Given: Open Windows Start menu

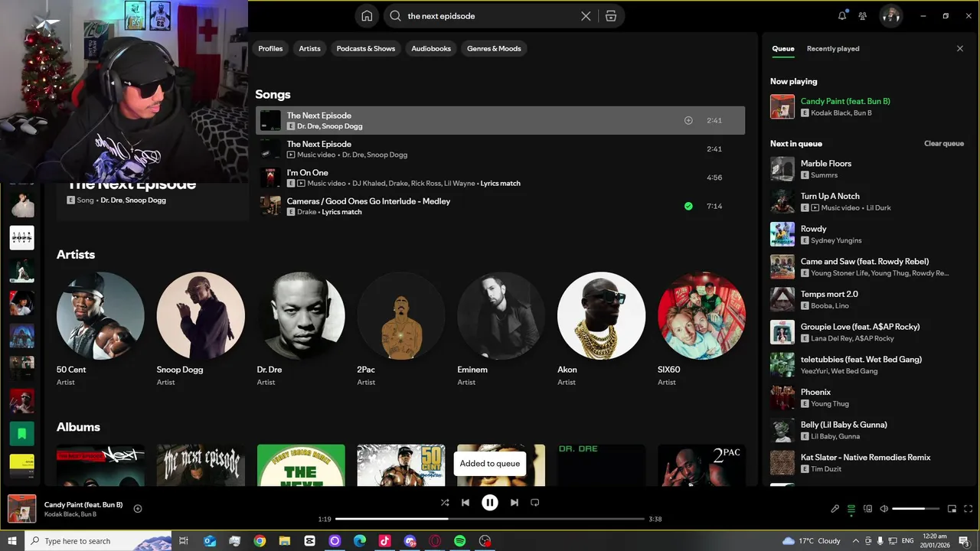Looking at the screenshot, I should [11, 541].
